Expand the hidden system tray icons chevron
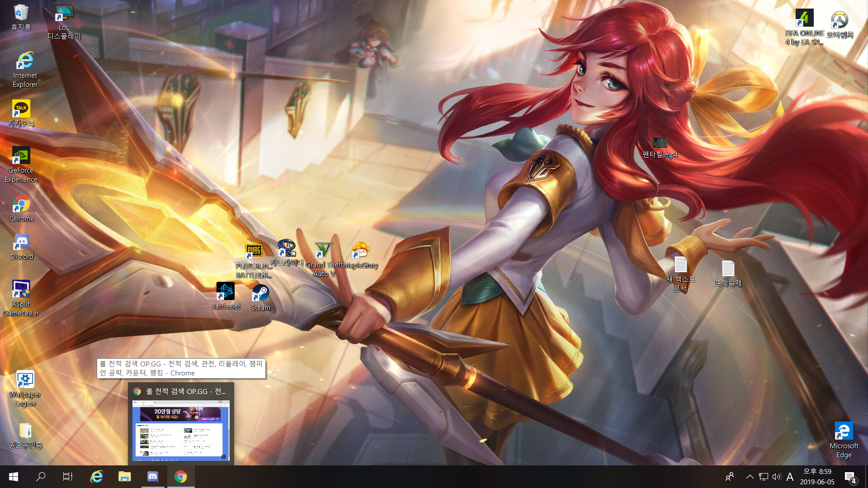868x488 pixels. (x=750, y=477)
